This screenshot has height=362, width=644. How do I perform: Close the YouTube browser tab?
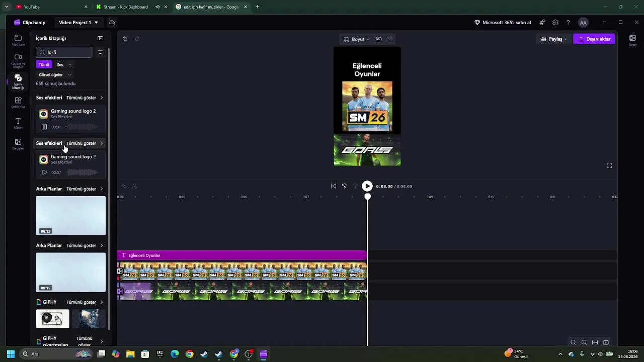point(86,7)
